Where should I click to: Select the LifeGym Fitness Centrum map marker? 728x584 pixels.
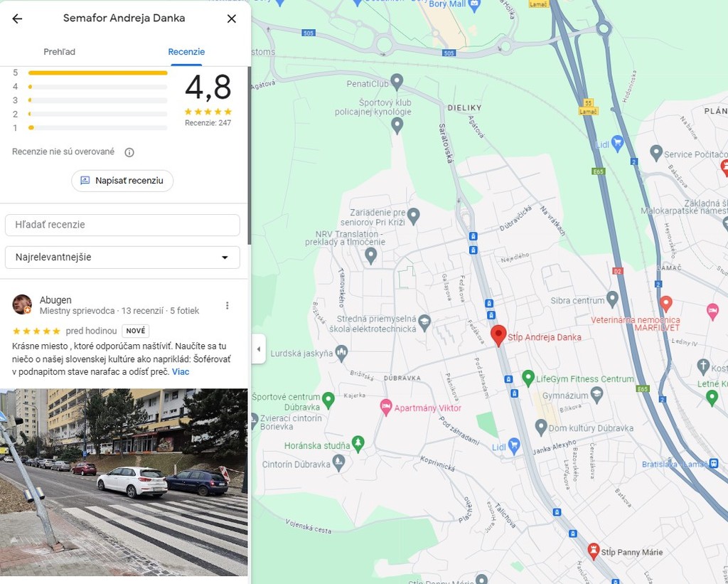(528, 376)
